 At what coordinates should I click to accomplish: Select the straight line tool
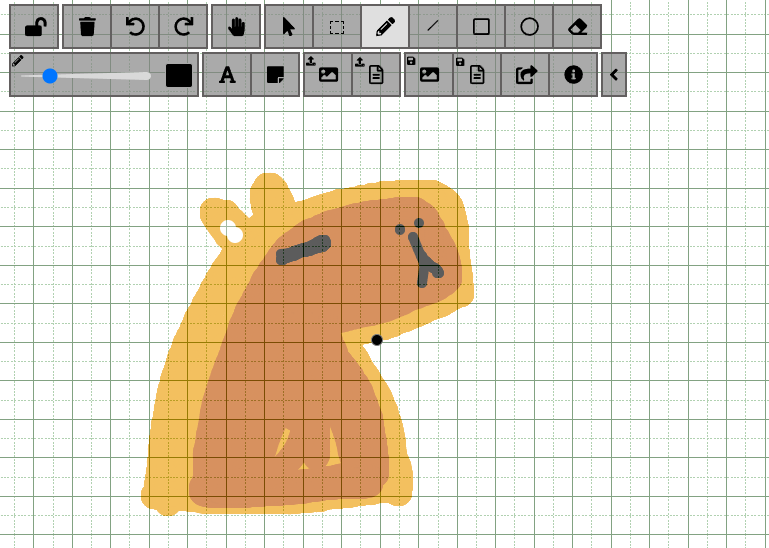433,27
